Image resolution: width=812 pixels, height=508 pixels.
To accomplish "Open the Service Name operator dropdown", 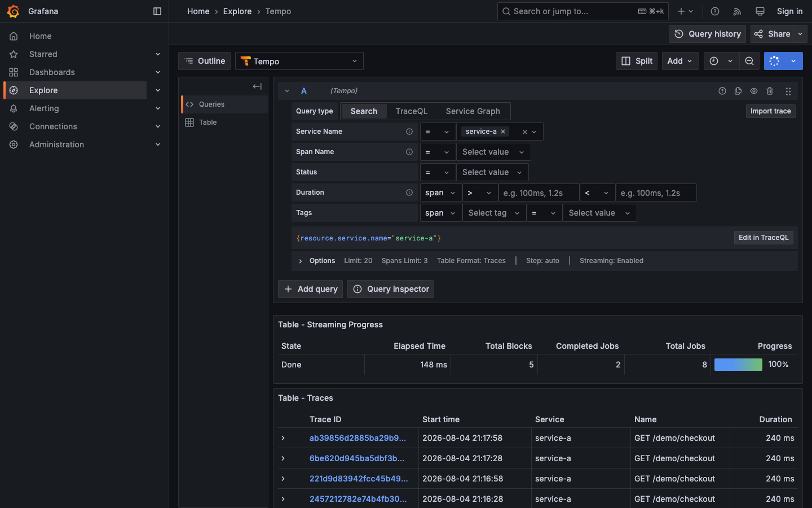I will pyautogui.click(x=438, y=132).
